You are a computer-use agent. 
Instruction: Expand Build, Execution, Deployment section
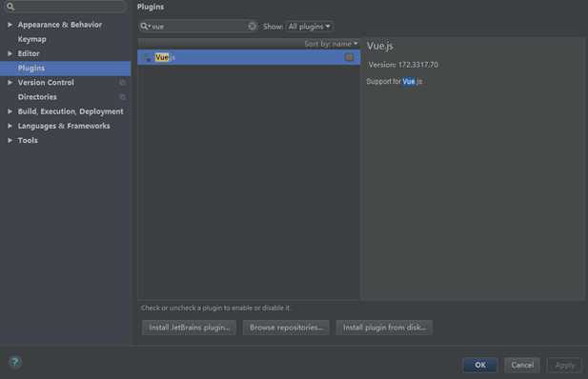pyautogui.click(x=10, y=111)
